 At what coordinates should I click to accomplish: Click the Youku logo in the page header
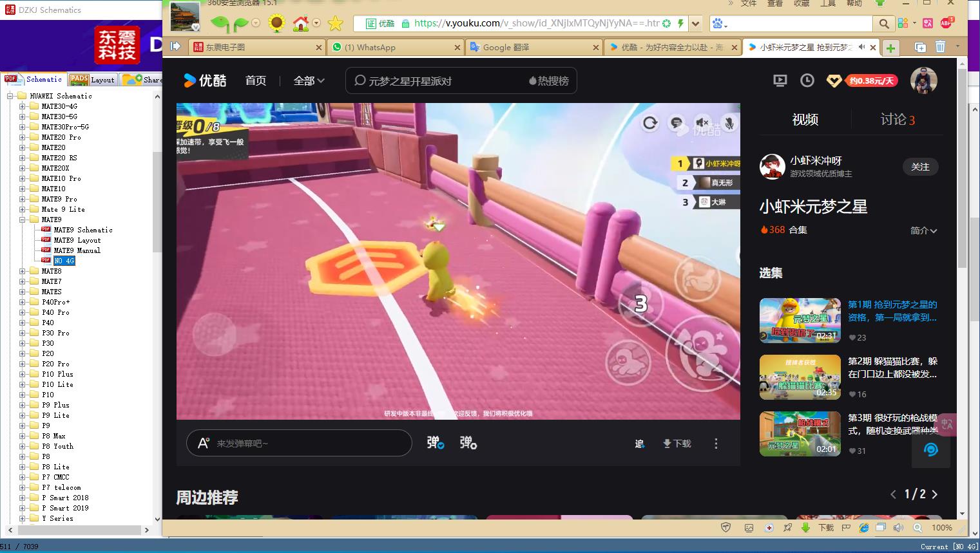(205, 80)
